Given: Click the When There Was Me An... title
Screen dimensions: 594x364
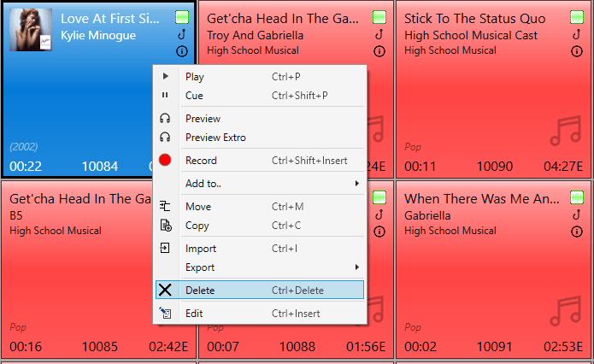Looking at the screenshot, I should [481, 199].
